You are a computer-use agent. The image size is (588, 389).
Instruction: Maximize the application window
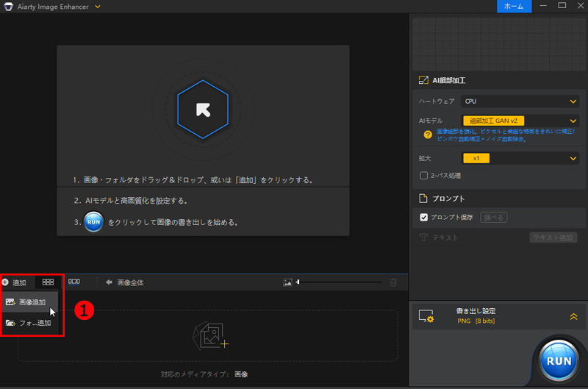tap(562, 5)
